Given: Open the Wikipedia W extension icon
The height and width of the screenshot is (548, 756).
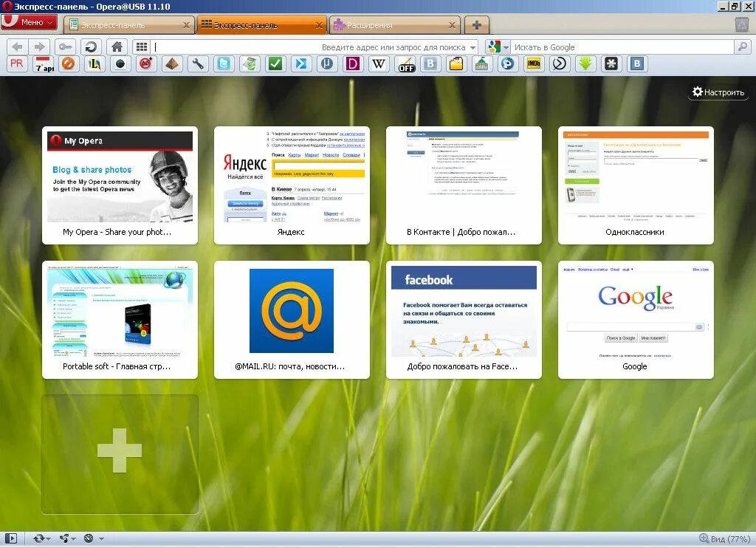Looking at the screenshot, I should [379, 64].
